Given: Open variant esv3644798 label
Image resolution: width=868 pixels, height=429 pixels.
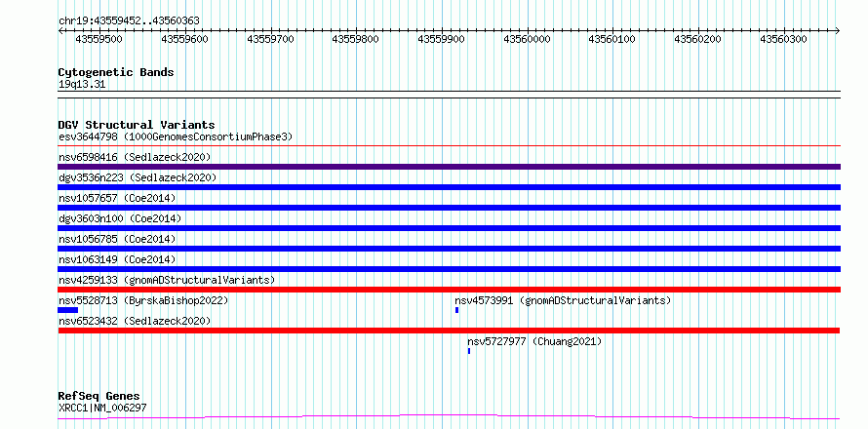Looking at the screenshot, I should 176,136.
